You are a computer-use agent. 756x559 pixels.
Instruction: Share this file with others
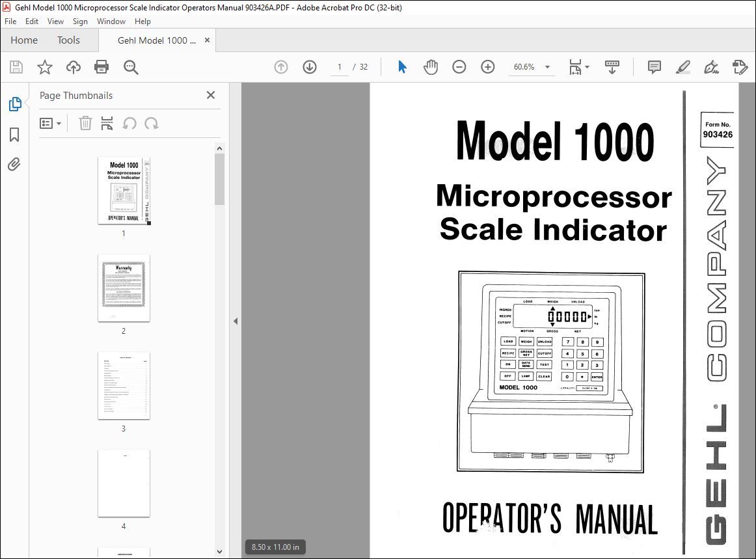point(73,66)
